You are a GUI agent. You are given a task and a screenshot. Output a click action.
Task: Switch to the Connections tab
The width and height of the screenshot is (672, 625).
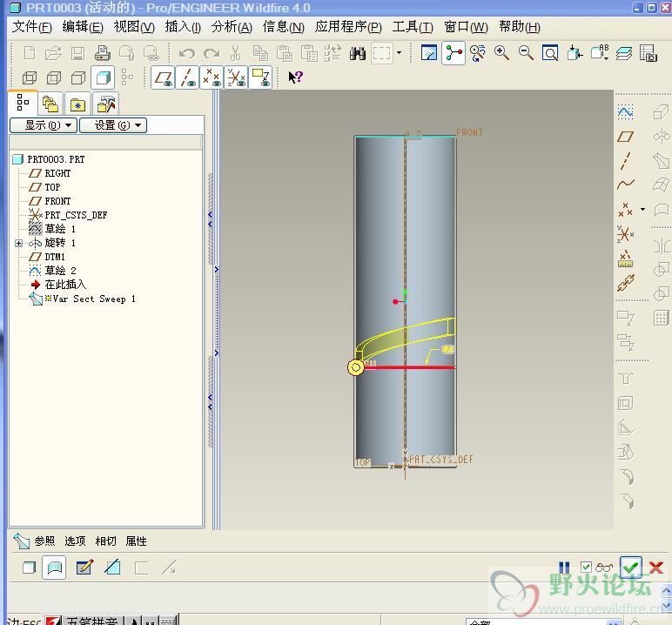click(x=106, y=104)
